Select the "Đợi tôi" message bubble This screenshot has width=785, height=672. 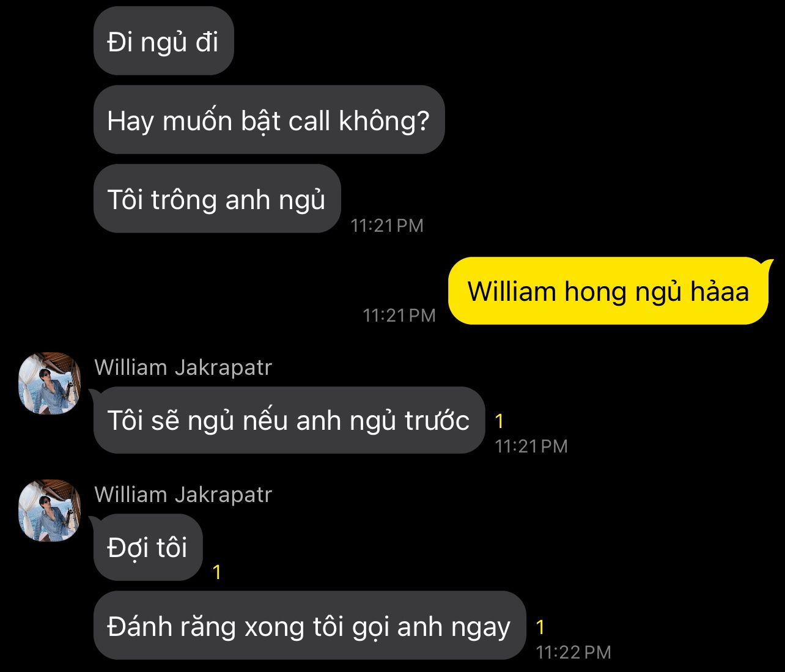point(147,547)
